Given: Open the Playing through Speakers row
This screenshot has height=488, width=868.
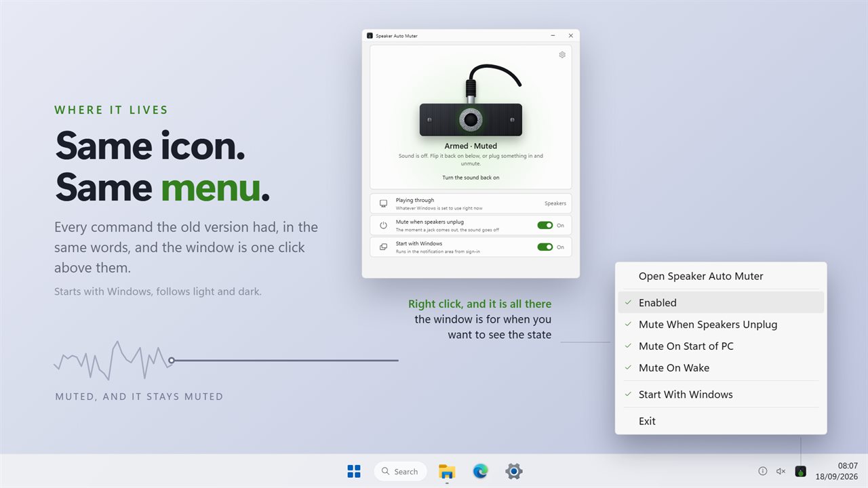Looking at the screenshot, I should (471, 203).
